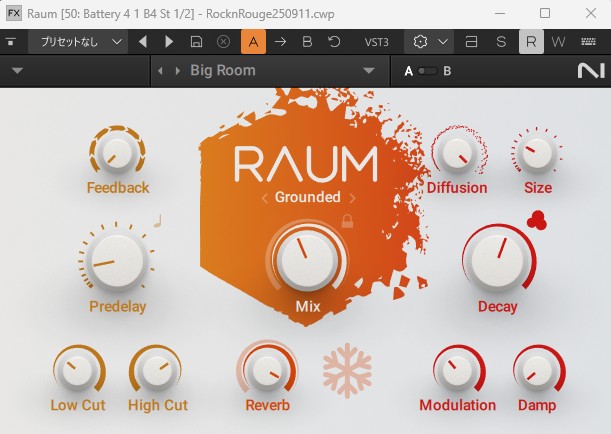Click the Modulation knob
Screen dimensions: 611x434
pyautogui.click(x=458, y=370)
